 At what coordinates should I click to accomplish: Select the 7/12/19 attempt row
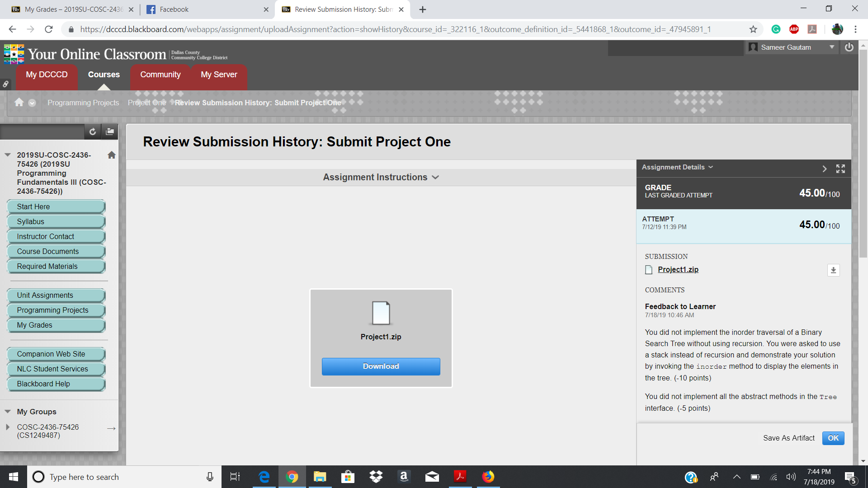coord(744,226)
